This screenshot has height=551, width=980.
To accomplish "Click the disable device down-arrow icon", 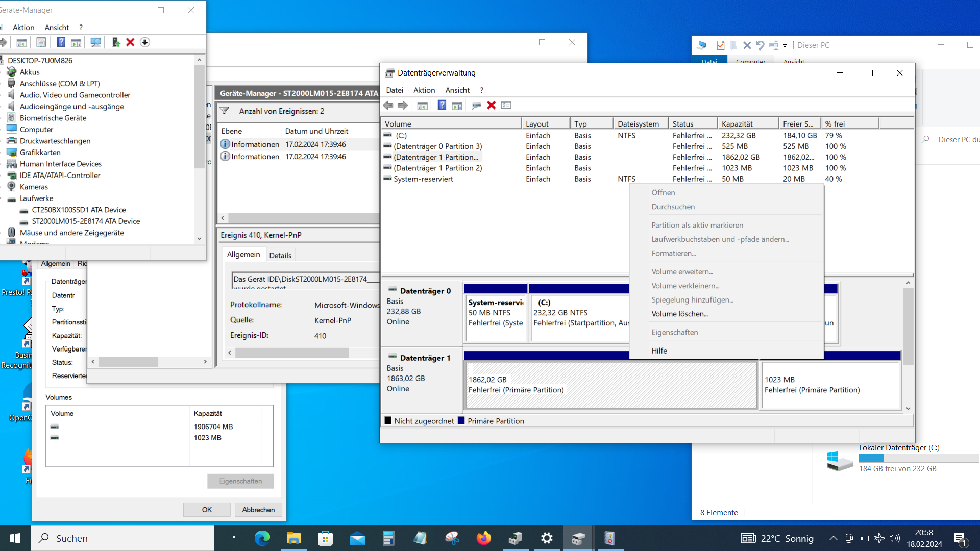I will coord(145,42).
